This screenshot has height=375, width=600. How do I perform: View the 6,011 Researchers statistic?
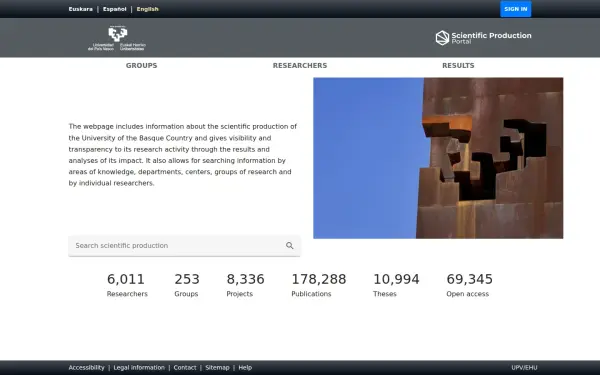point(127,285)
